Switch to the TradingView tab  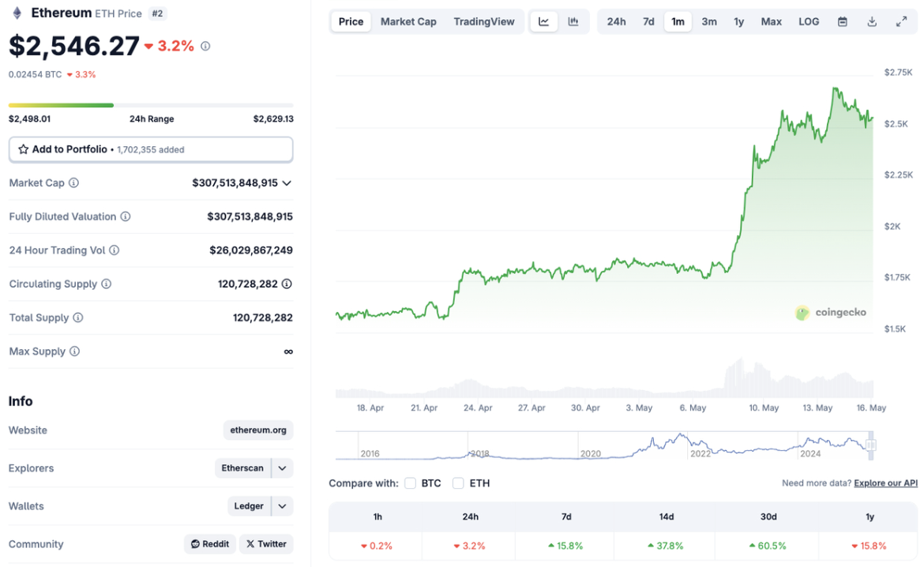(x=483, y=22)
